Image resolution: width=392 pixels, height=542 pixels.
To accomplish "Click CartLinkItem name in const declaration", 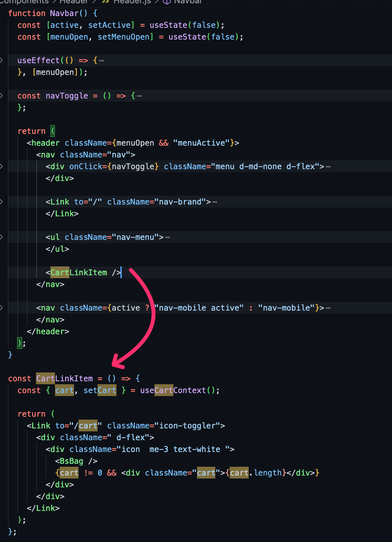I will pos(64,378).
